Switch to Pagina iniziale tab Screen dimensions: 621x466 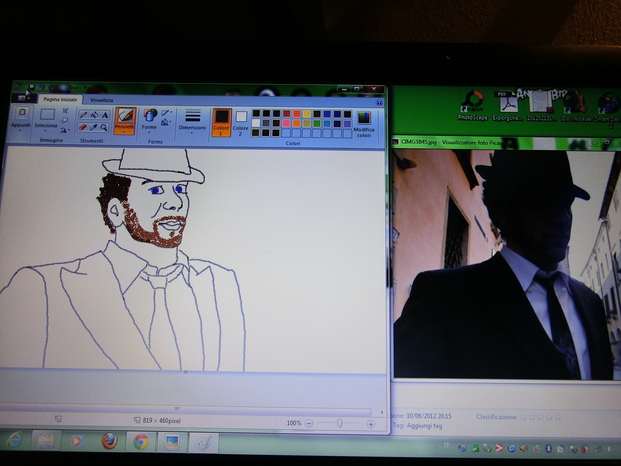click(x=60, y=99)
